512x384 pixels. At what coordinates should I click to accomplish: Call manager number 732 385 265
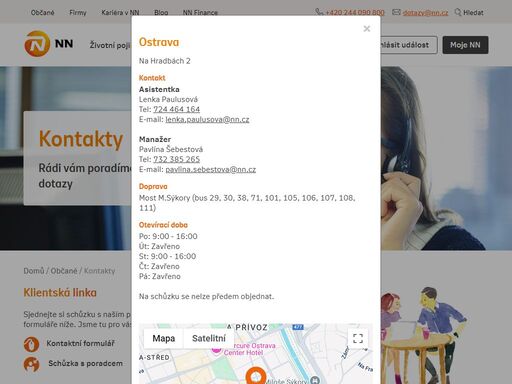coord(176,159)
